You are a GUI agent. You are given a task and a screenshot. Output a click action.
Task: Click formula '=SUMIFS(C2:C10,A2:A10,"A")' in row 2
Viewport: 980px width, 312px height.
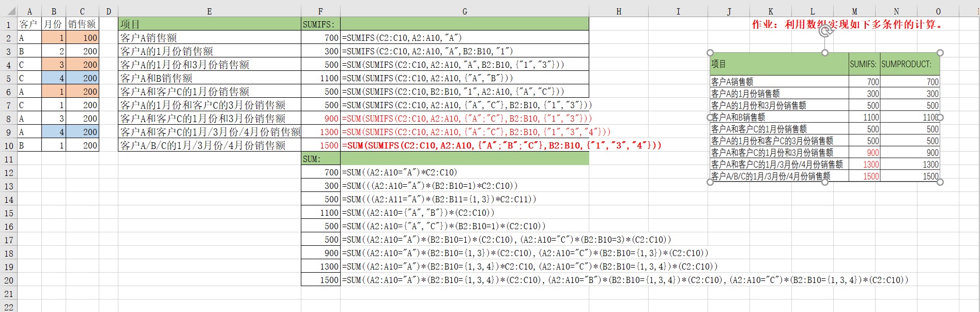(x=402, y=38)
